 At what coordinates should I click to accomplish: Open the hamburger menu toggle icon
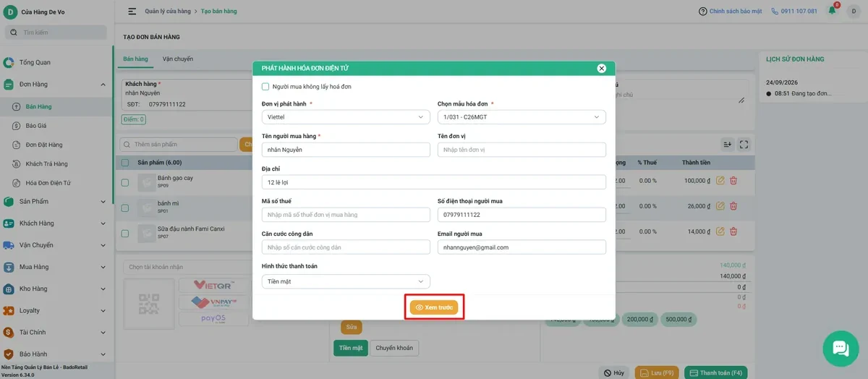click(132, 11)
